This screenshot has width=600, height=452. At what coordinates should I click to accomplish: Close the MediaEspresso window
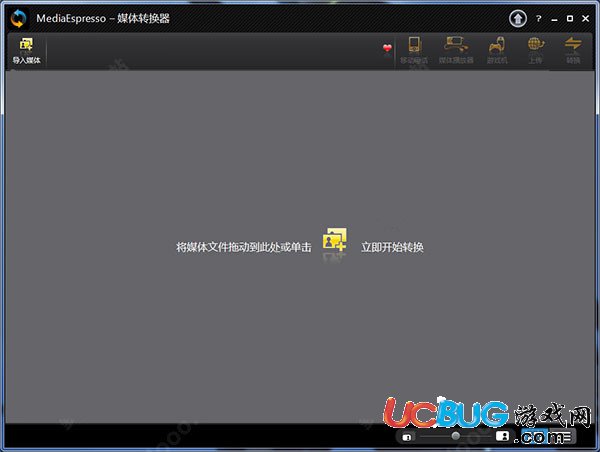(x=585, y=18)
